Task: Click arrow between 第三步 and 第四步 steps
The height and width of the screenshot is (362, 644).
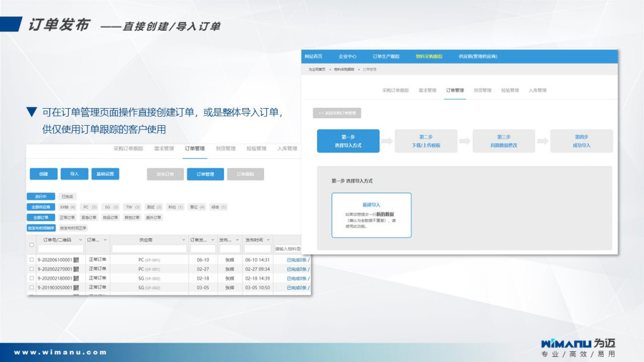Action: coord(543,141)
